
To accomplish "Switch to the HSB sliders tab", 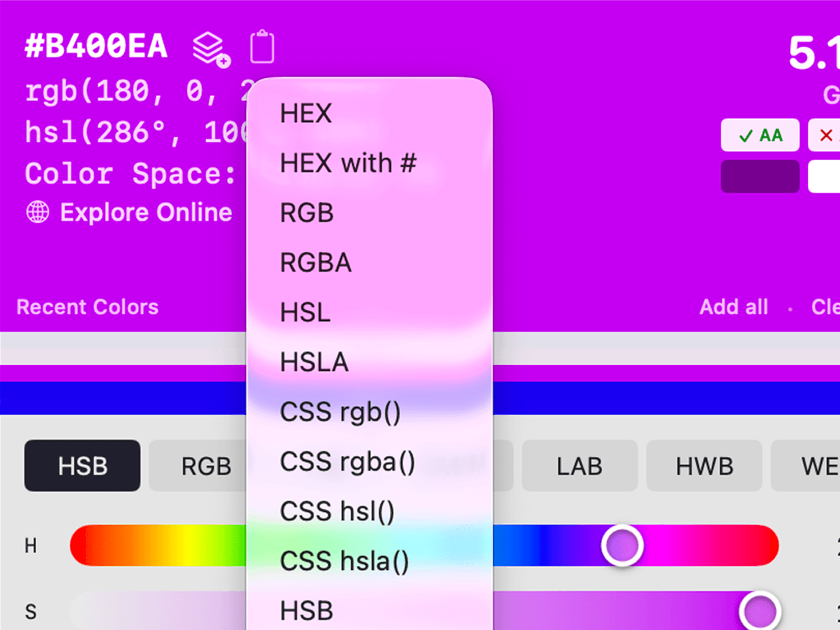I will [x=82, y=466].
